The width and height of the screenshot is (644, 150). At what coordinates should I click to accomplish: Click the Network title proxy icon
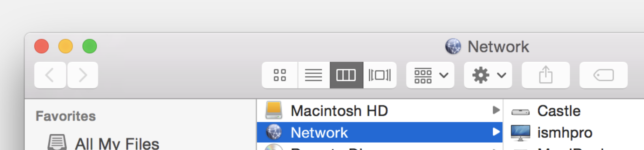(x=453, y=47)
